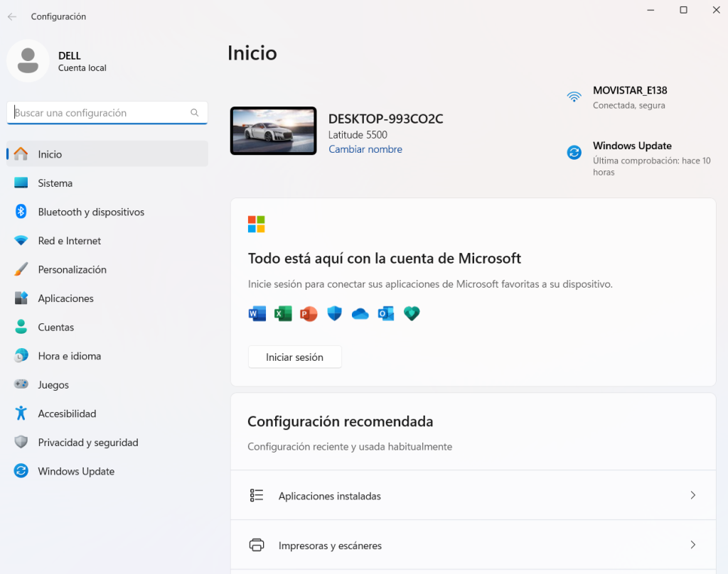728x574 pixels.
Task: Open Privacidad y seguridad
Action: pos(107,442)
